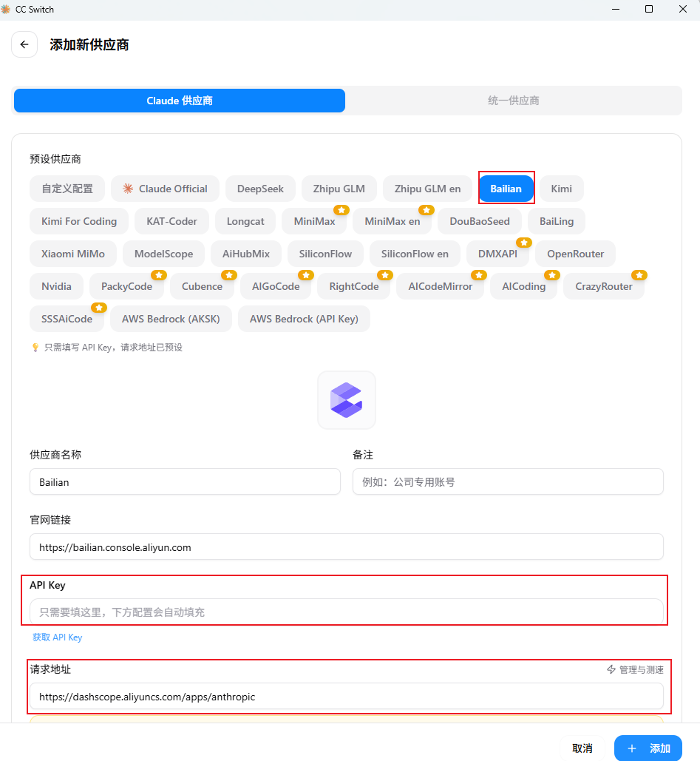Select the AWS Bedrock (API Key) preset
Screen dimensions: 700x761
coord(304,319)
